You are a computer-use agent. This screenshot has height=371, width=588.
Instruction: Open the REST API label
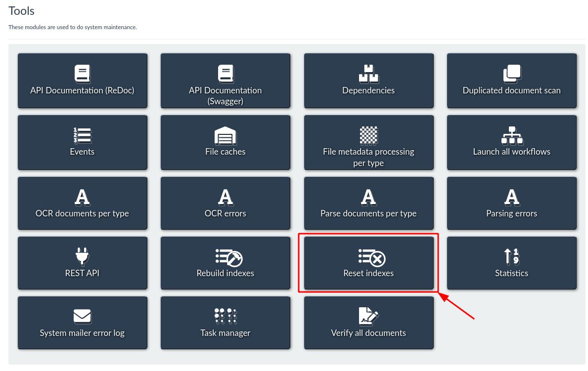click(82, 273)
